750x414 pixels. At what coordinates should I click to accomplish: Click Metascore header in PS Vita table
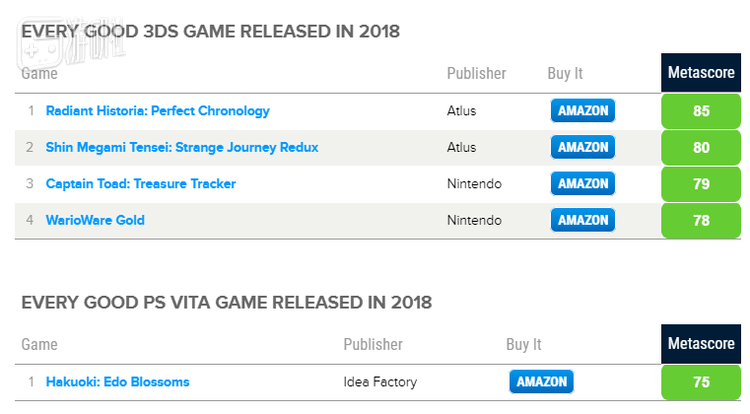coord(701,344)
